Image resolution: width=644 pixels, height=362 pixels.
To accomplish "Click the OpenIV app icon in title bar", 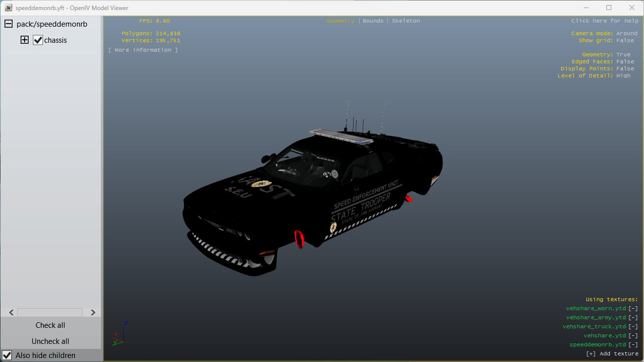I will pyautogui.click(x=9, y=8).
